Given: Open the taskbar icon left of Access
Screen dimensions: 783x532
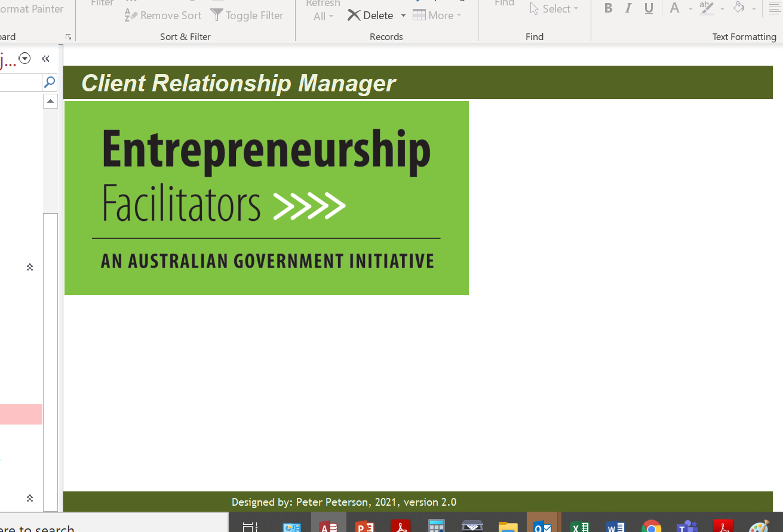Looking at the screenshot, I should (292, 527).
